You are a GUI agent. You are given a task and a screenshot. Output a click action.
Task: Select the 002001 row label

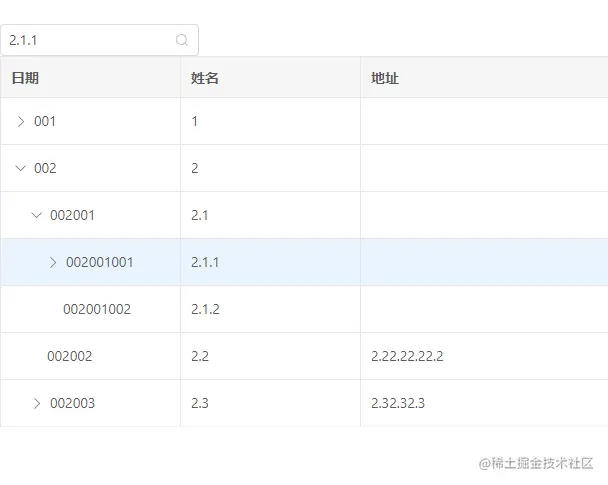click(x=72, y=215)
